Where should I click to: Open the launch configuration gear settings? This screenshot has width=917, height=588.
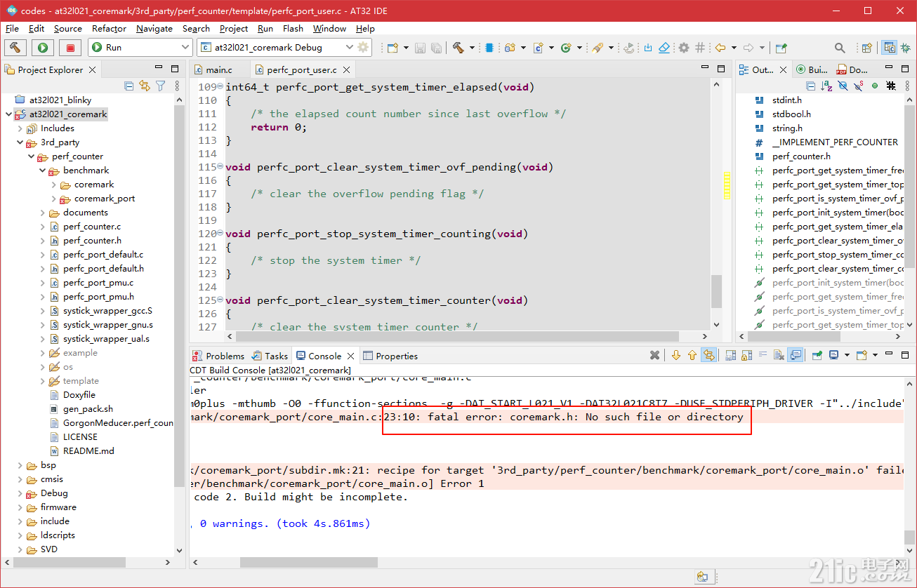[x=363, y=48]
